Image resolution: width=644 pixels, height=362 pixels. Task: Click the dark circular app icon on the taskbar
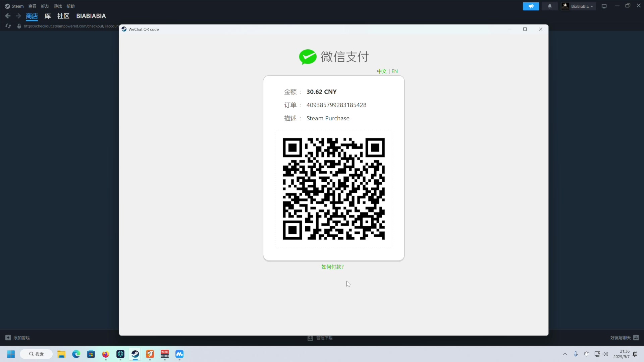coord(120,354)
